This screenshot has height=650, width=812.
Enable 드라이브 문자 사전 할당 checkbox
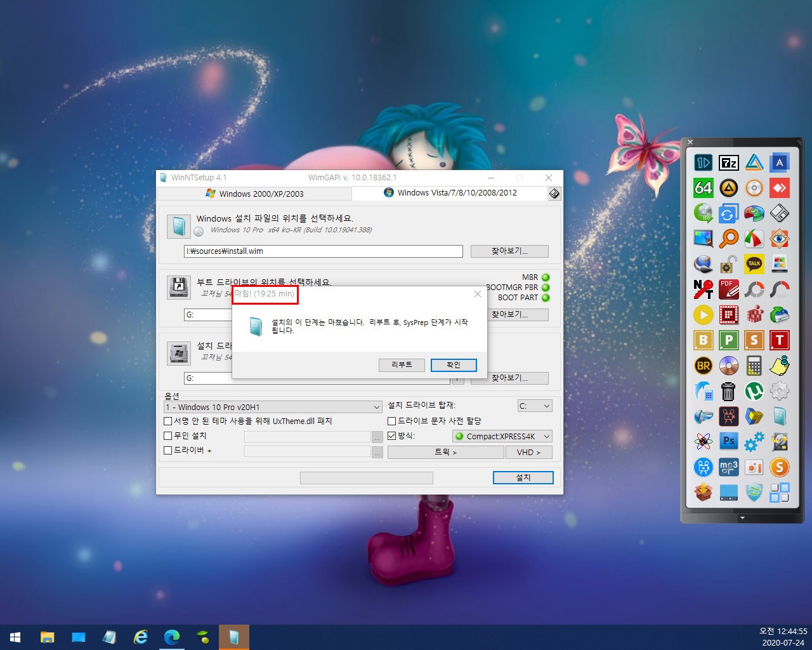(x=391, y=421)
